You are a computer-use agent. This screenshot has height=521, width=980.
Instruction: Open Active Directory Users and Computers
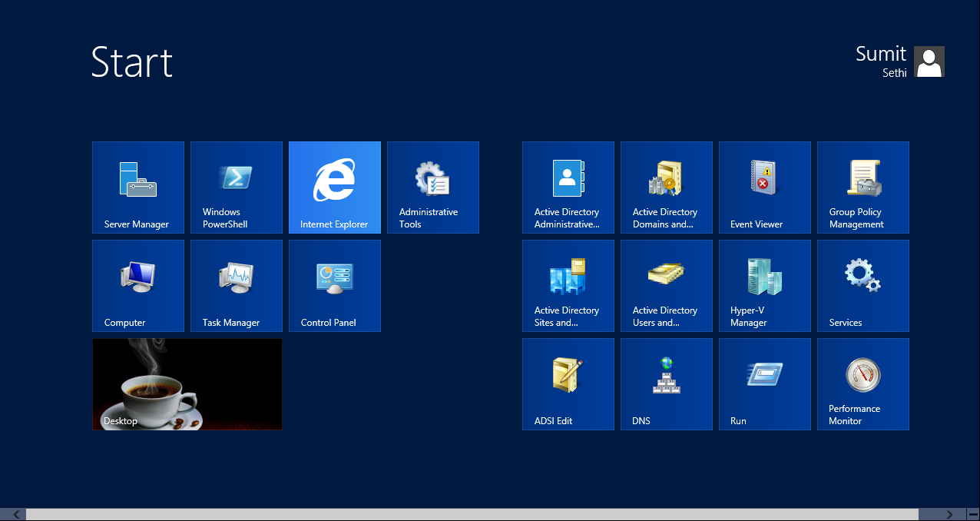click(666, 285)
